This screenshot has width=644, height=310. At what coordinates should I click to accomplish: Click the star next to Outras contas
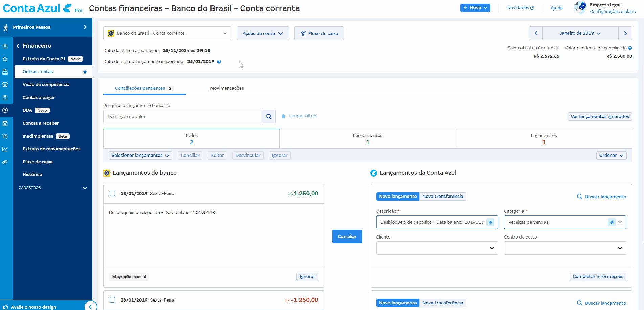coord(85,72)
